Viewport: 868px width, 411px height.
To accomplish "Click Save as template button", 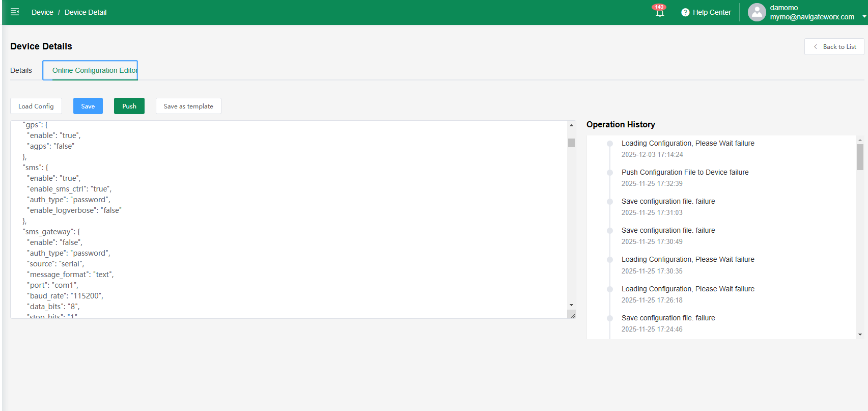I will [188, 106].
